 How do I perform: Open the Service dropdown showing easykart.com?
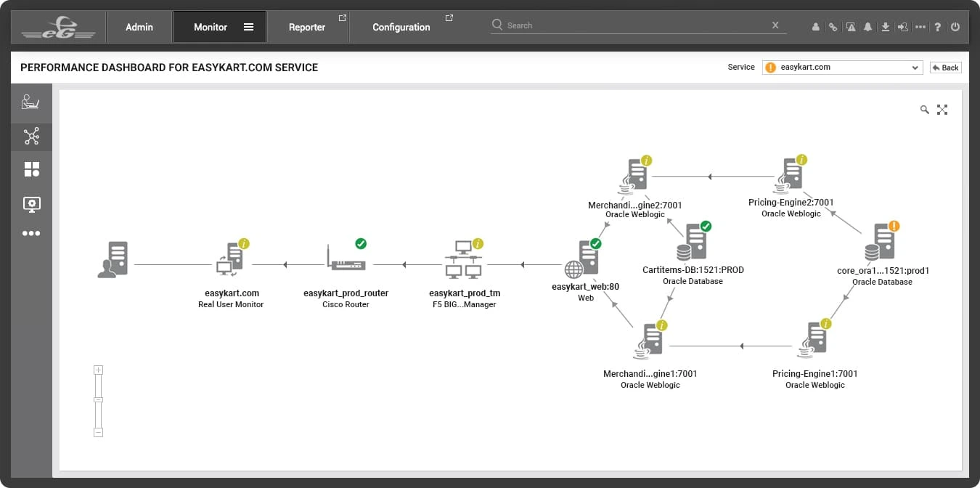coord(842,68)
